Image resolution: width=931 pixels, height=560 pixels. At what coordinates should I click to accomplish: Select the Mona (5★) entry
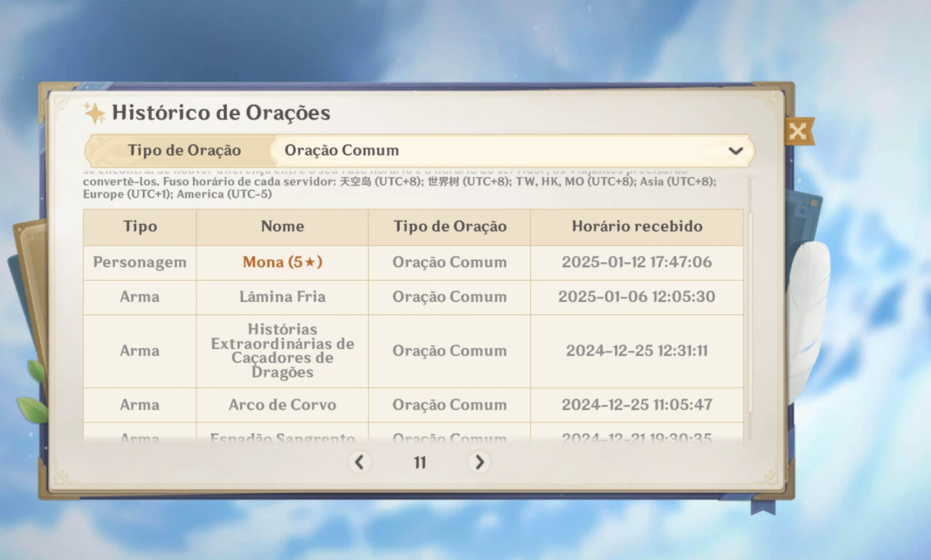[x=283, y=263]
